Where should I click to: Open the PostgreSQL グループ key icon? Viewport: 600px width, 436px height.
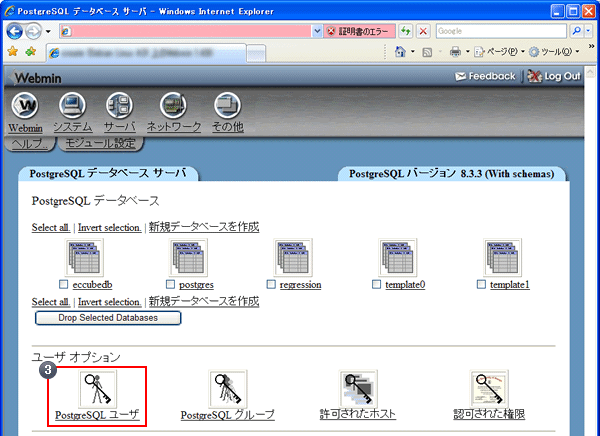[227, 389]
